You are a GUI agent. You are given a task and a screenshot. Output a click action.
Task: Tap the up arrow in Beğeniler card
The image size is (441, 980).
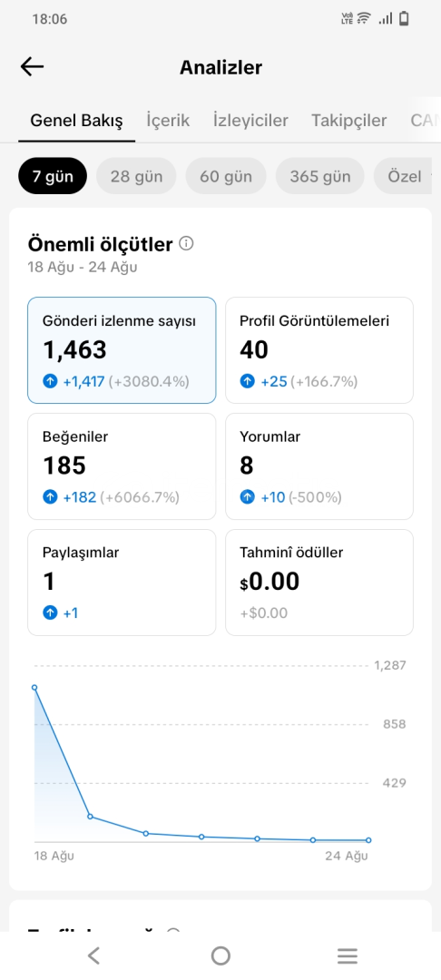coord(51,497)
